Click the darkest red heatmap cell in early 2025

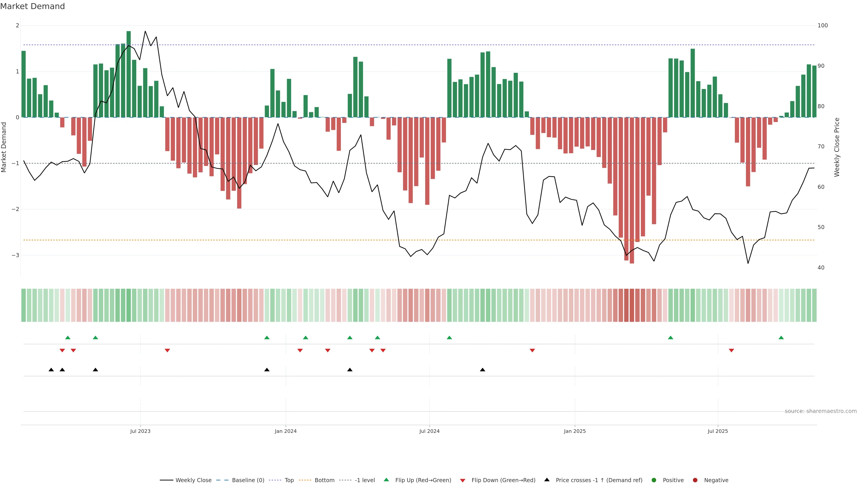coord(632,305)
